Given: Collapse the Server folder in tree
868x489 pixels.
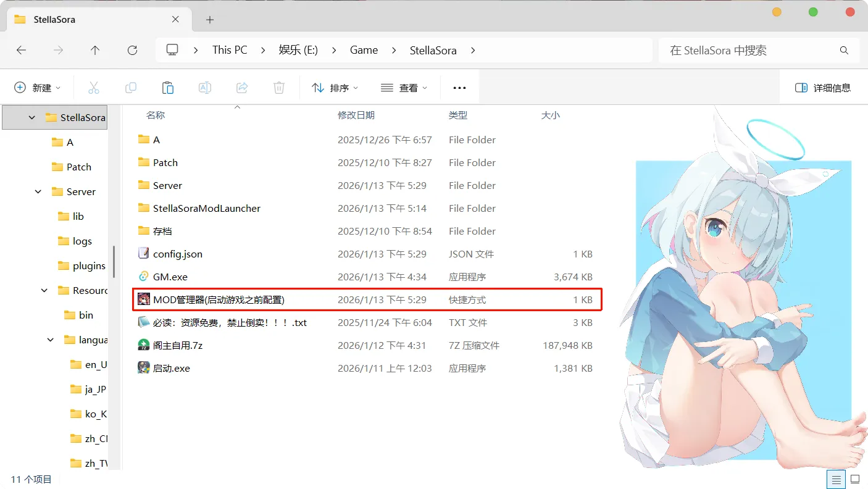Looking at the screenshot, I should (x=38, y=191).
